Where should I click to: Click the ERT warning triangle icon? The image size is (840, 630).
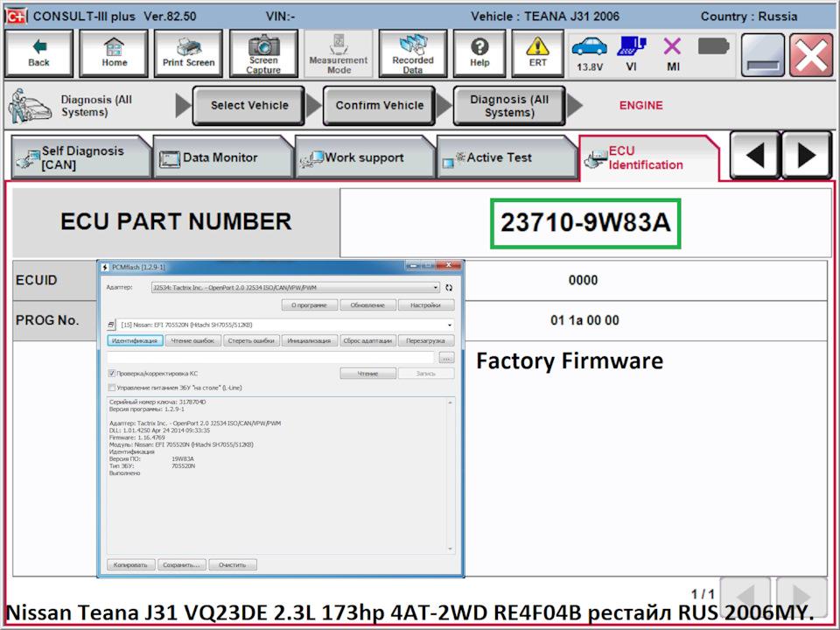(537, 53)
